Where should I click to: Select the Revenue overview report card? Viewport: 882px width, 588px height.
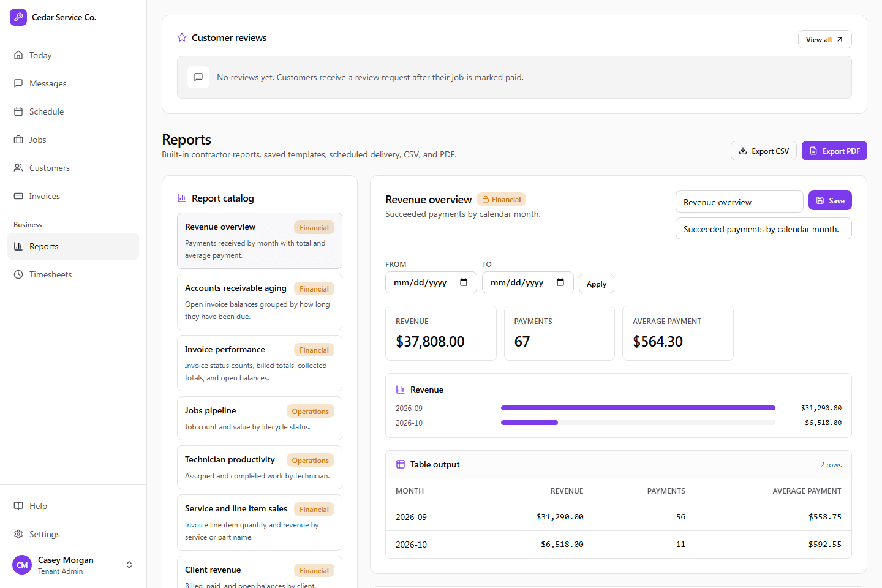pos(260,241)
